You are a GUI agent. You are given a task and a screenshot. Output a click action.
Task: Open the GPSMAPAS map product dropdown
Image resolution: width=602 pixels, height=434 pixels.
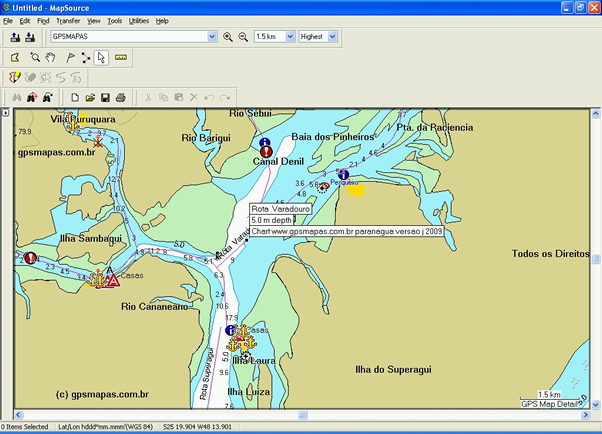211,37
